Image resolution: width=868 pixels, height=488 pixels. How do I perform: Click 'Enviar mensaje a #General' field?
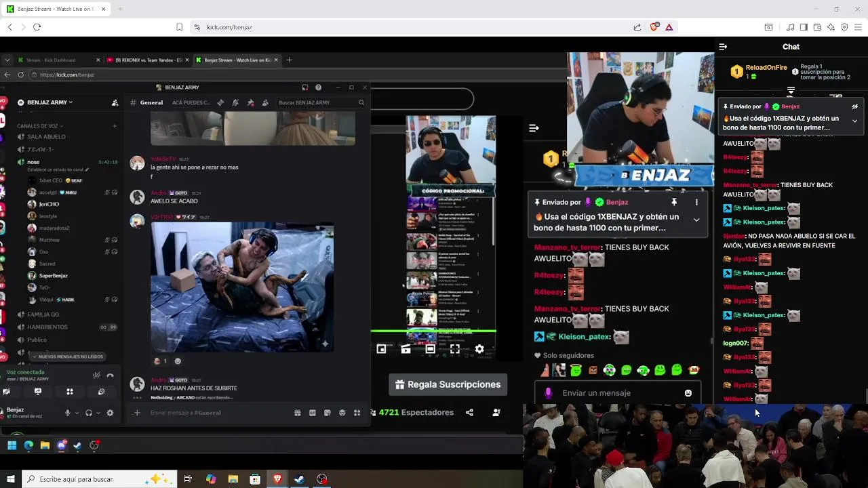[x=217, y=413]
